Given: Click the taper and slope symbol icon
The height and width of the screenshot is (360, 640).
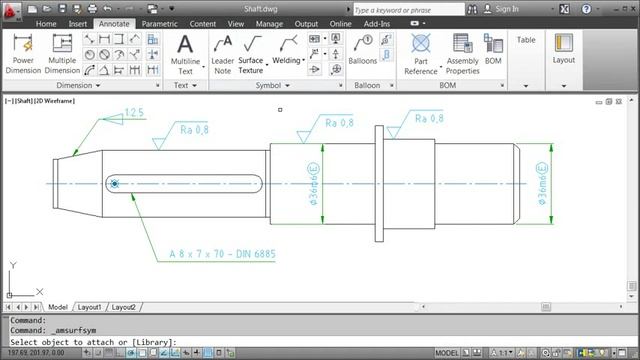Looking at the screenshot, I should (314, 69).
